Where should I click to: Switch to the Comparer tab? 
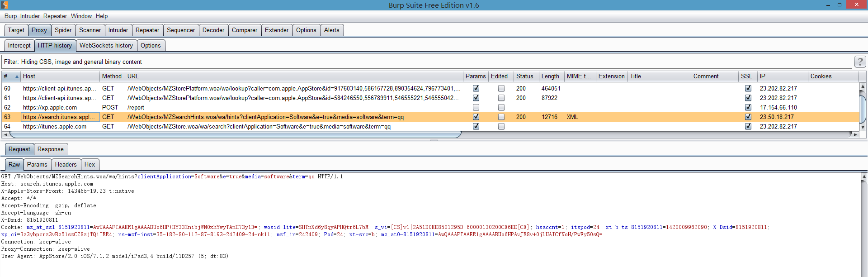(245, 30)
